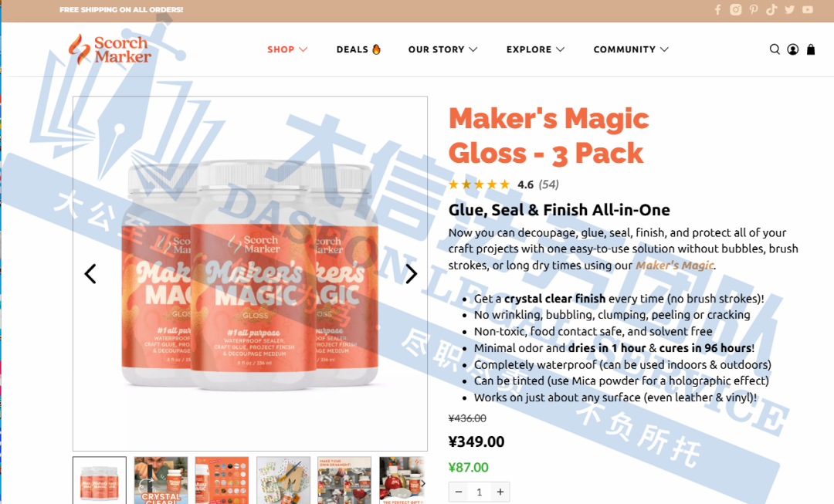834x504 pixels.
Task: Expand the OUR STORY menu
Action: pos(442,49)
